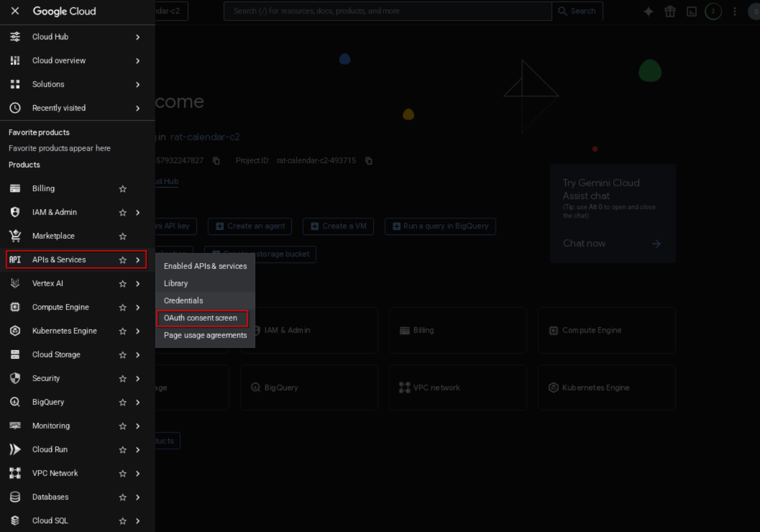Open Gemini sparkle icon in top bar
Image resolution: width=760 pixels, height=532 pixels.
648,11
